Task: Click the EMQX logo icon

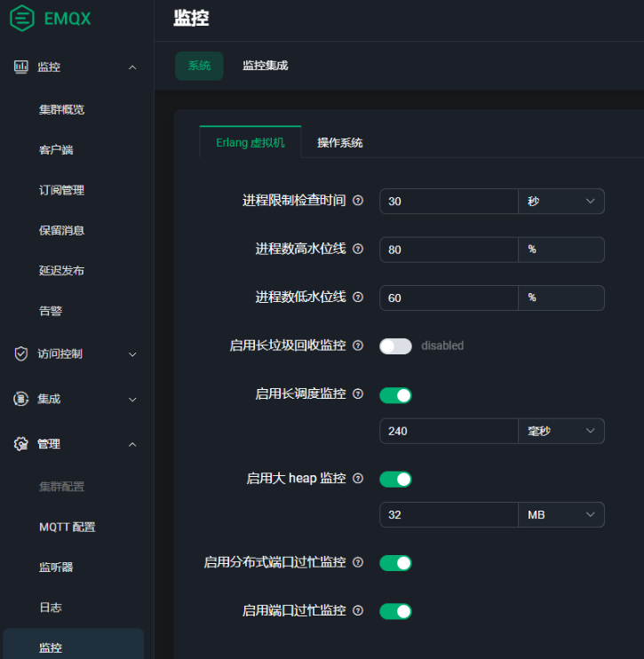Action: pos(22,18)
